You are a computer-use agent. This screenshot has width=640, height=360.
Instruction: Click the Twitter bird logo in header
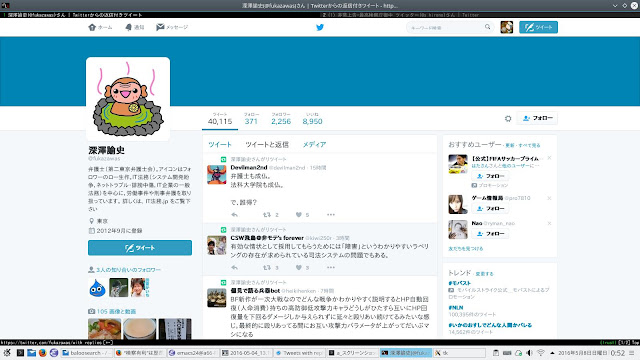(320, 27)
